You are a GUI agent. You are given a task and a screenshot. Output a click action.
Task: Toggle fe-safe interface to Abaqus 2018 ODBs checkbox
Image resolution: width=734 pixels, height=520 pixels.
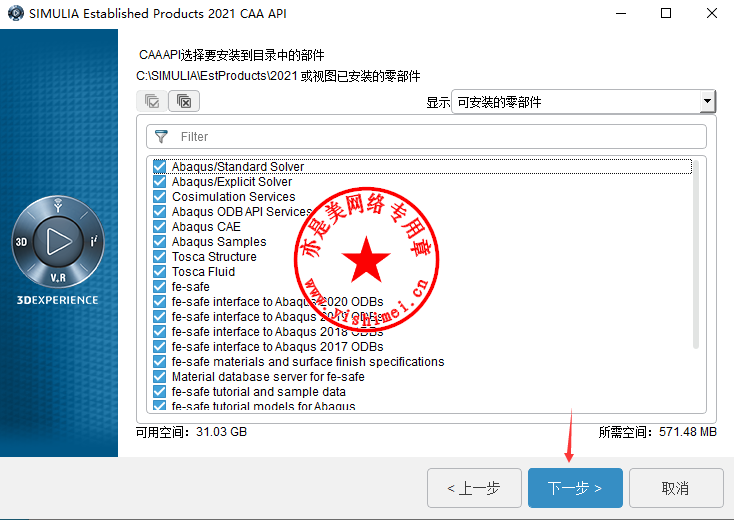[160, 331]
